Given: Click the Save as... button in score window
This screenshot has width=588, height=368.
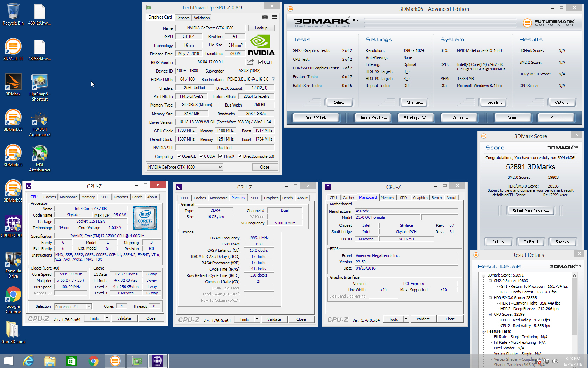Looking at the screenshot, I should point(564,242).
